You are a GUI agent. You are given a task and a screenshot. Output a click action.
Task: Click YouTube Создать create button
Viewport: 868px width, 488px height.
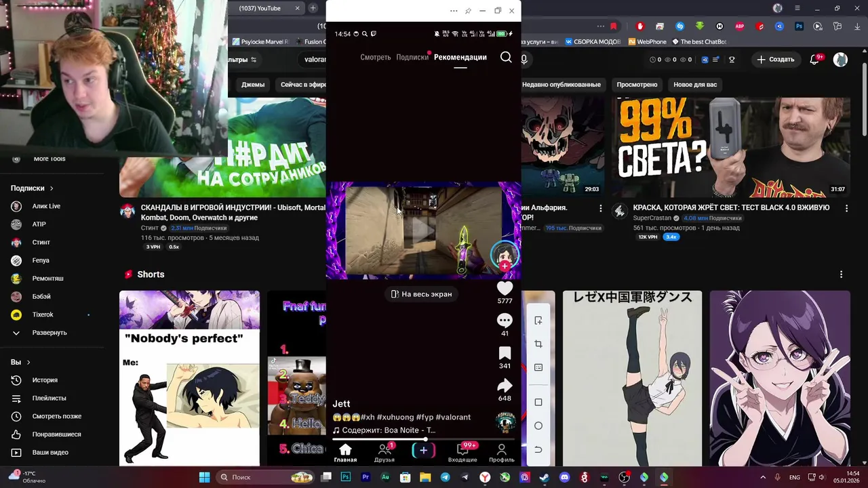coord(775,60)
